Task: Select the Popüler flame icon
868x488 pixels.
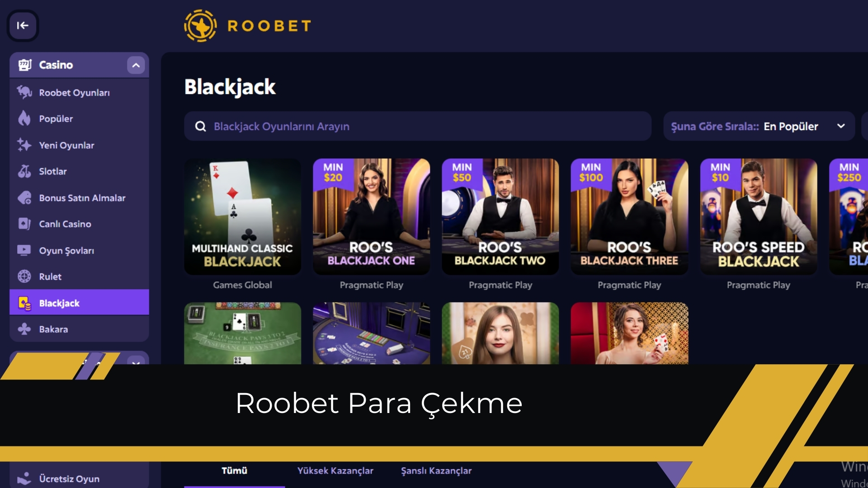Action: [24, 118]
